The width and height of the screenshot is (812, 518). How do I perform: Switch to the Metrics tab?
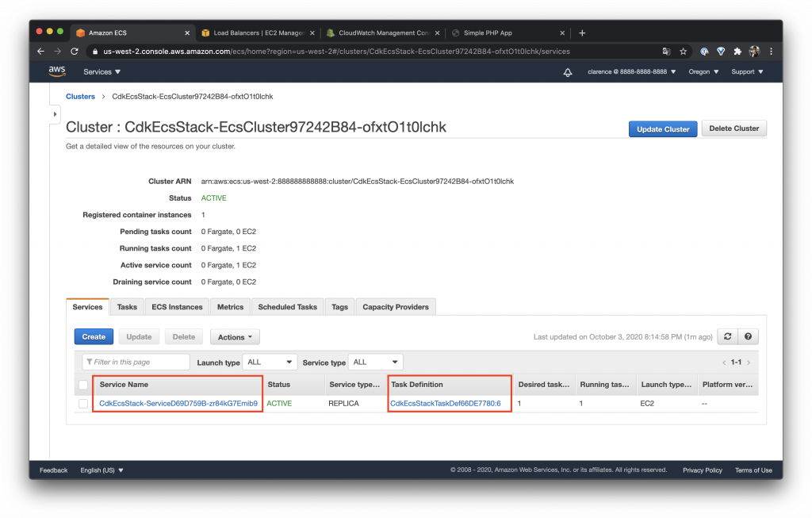point(231,307)
